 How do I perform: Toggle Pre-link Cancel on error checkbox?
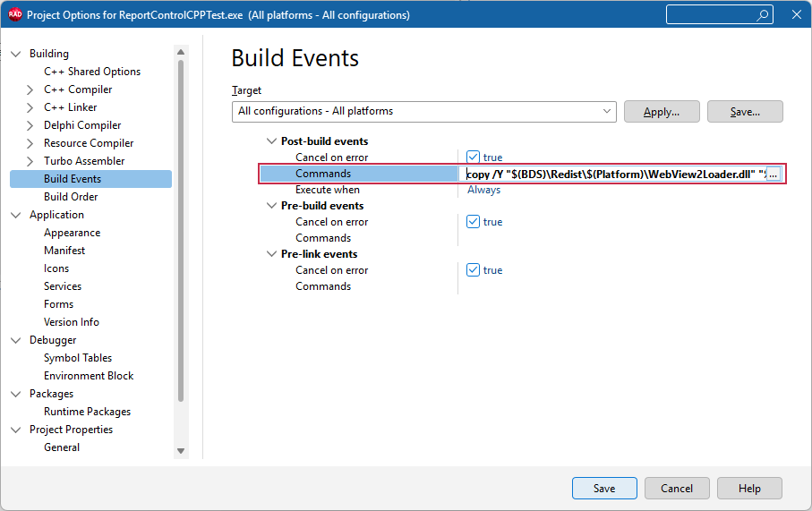pyautogui.click(x=473, y=269)
